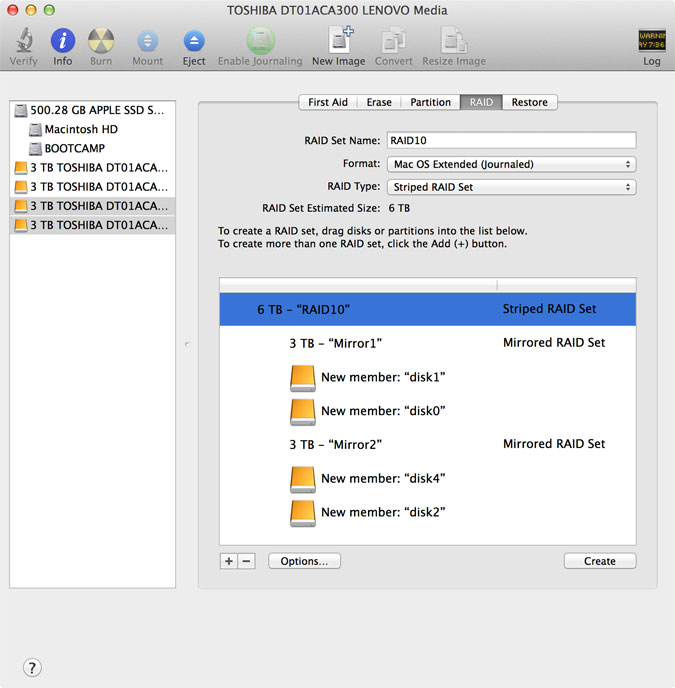Click the help question mark button
The height and width of the screenshot is (688, 675).
coord(31,667)
